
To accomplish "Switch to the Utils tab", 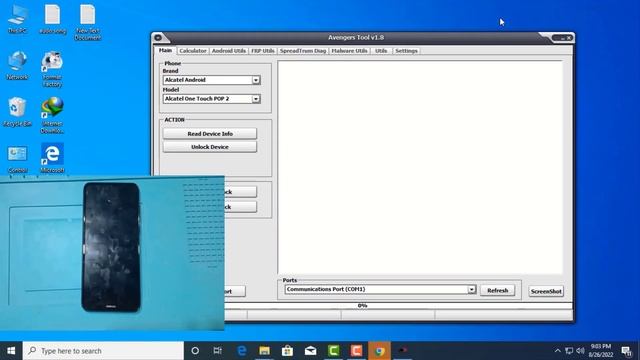I will tap(381, 51).
